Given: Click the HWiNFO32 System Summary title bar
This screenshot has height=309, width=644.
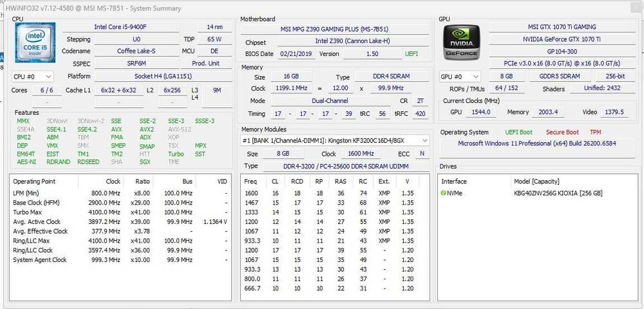Looking at the screenshot, I should click(322, 8).
